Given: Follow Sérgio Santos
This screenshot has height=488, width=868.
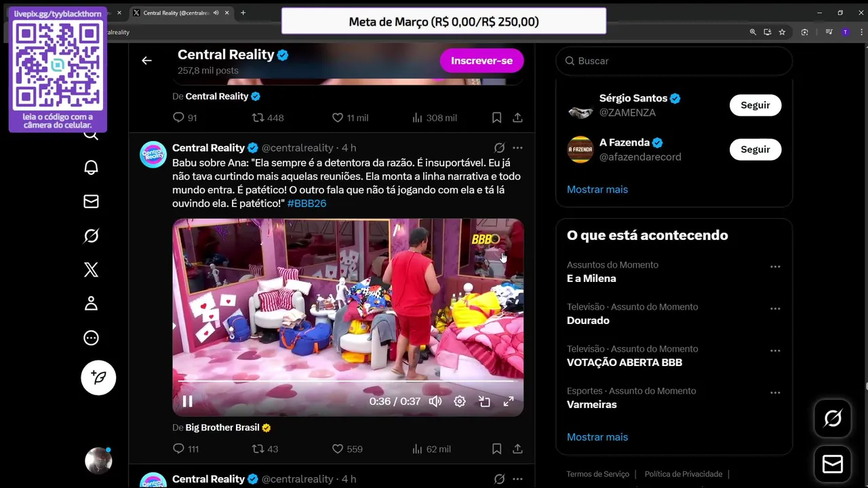Looking at the screenshot, I should point(755,105).
